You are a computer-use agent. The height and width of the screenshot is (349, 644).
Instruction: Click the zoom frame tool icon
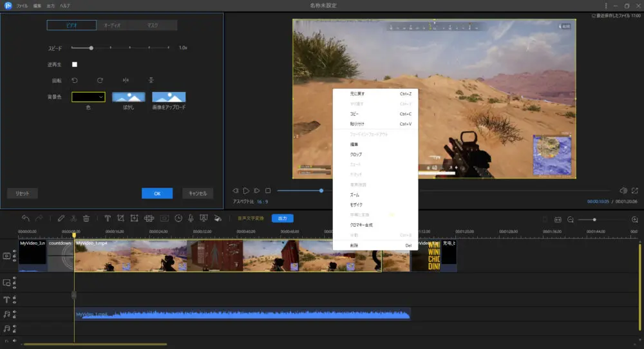135,218
